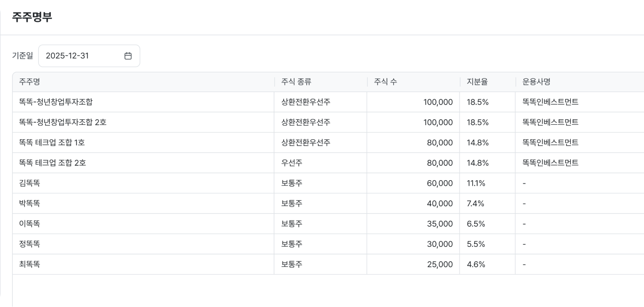
Task: Click the 60,000 share count cell
Action: (x=440, y=183)
